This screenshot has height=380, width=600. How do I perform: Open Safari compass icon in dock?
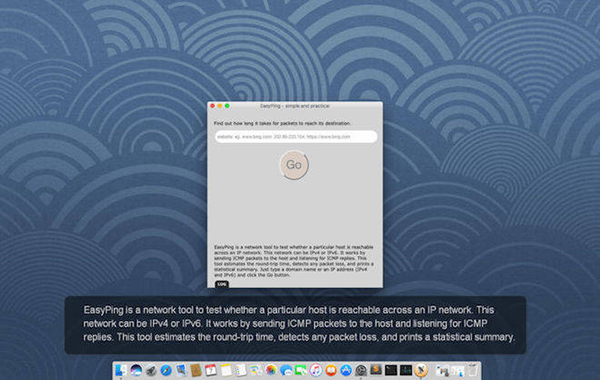pos(166,370)
